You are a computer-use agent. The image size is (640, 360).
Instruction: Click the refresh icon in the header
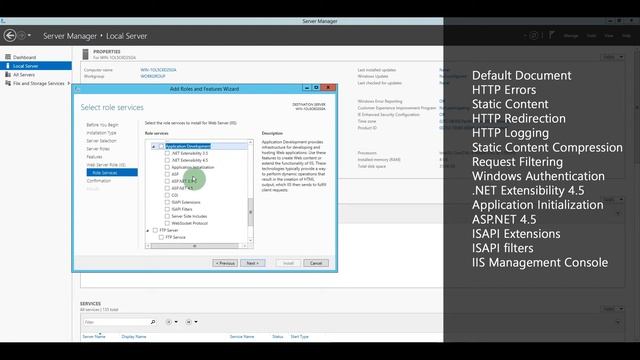[533, 36]
